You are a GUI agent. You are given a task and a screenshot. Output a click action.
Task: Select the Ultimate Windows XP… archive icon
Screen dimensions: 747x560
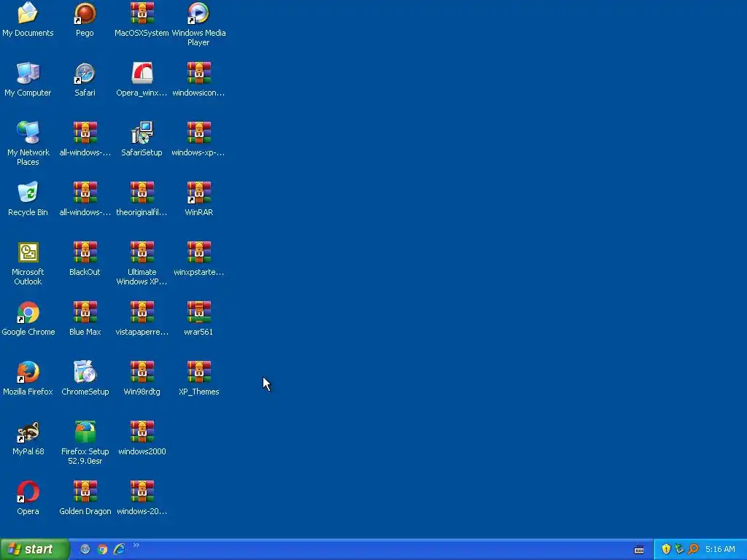[x=142, y=252]
